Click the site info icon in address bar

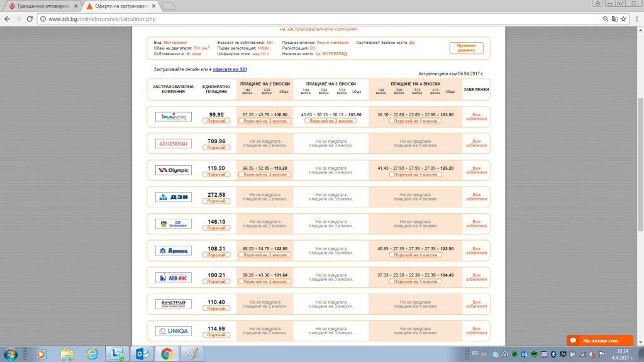pyautogui.click(x=43, y=19)
